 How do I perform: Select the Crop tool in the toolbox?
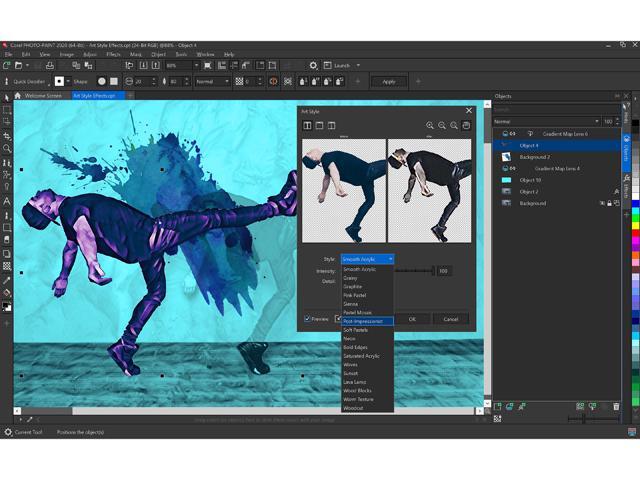7,122
